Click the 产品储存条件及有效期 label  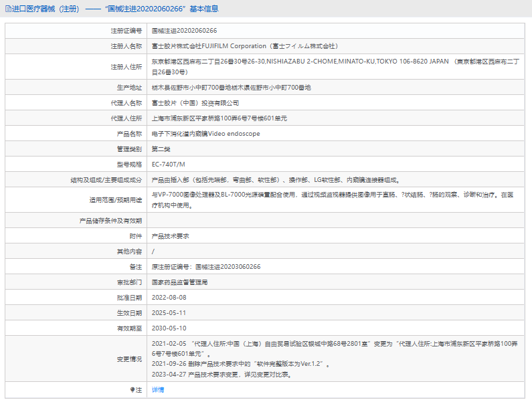110,221
